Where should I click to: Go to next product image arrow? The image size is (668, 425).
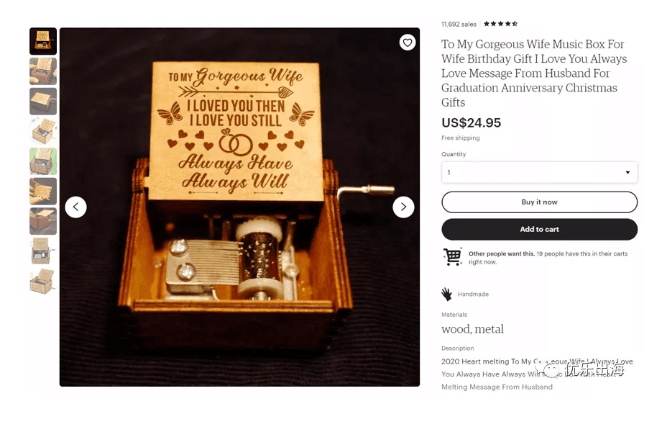[x=403, y=207]
